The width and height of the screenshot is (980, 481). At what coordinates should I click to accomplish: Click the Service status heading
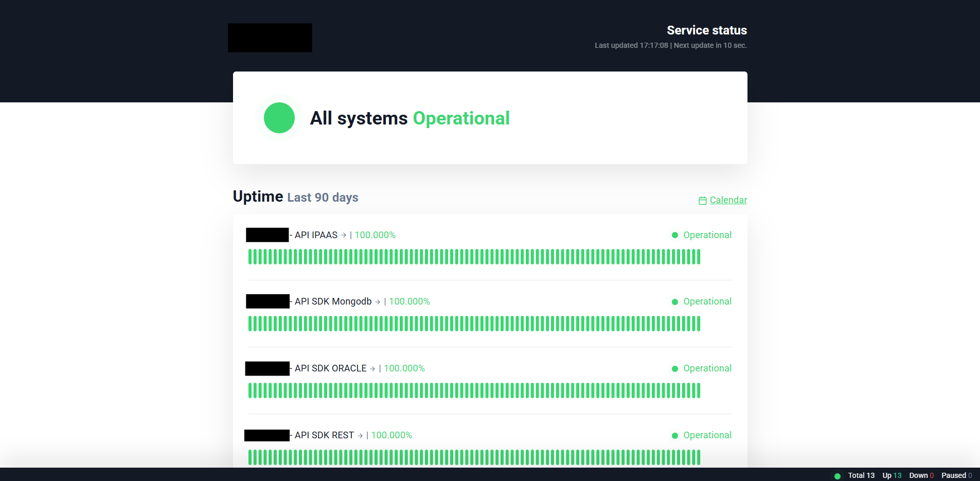coord(707,30)
